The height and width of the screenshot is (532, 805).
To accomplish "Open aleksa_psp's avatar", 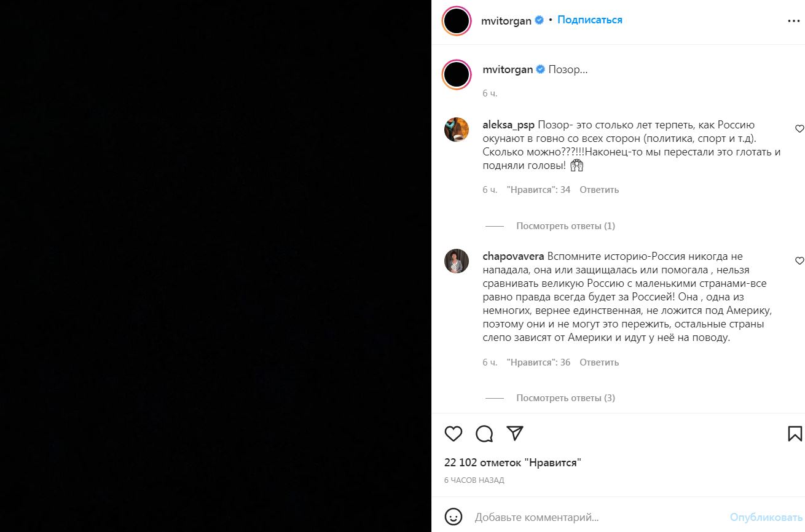I will 457,129.
